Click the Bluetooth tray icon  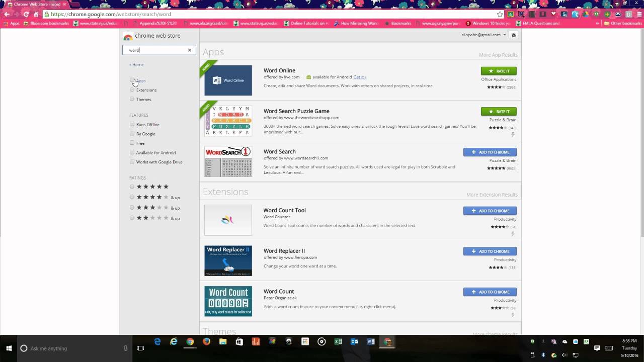point(543,355)
